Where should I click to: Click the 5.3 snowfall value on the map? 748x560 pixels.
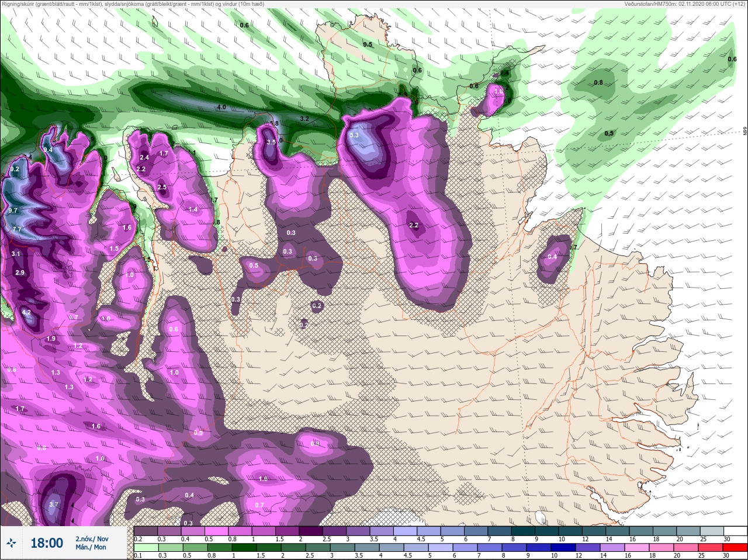[354, 136]
